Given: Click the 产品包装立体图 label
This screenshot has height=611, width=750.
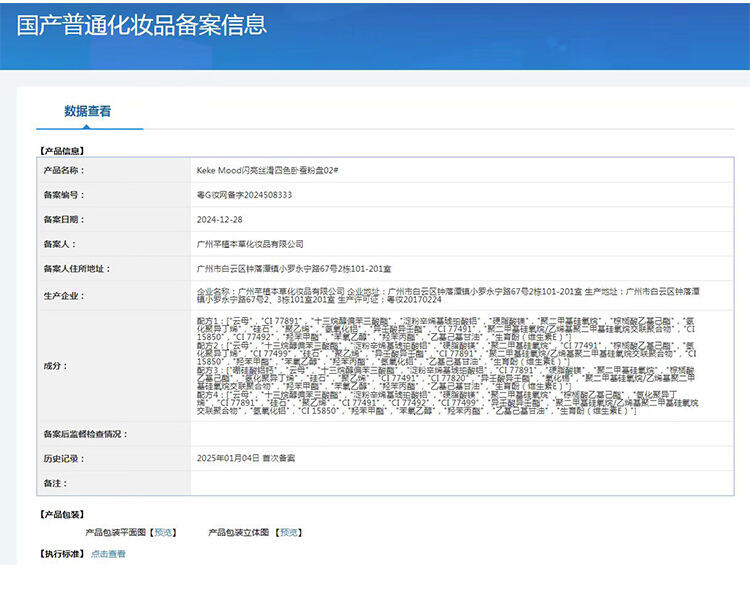Looking at the screenshot, I should (x=239, y=532).
